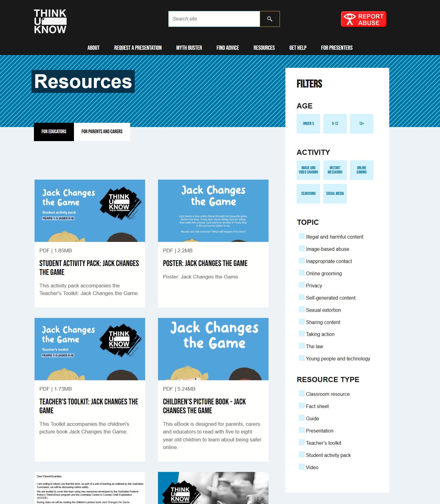Open Children's Picture Book cover thumbnail

click(213, 349)
